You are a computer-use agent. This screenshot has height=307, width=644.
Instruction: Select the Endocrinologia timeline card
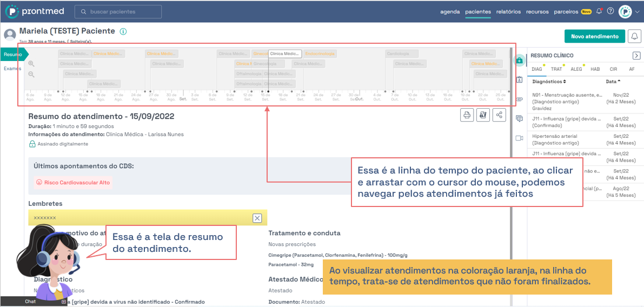[320, 54]
